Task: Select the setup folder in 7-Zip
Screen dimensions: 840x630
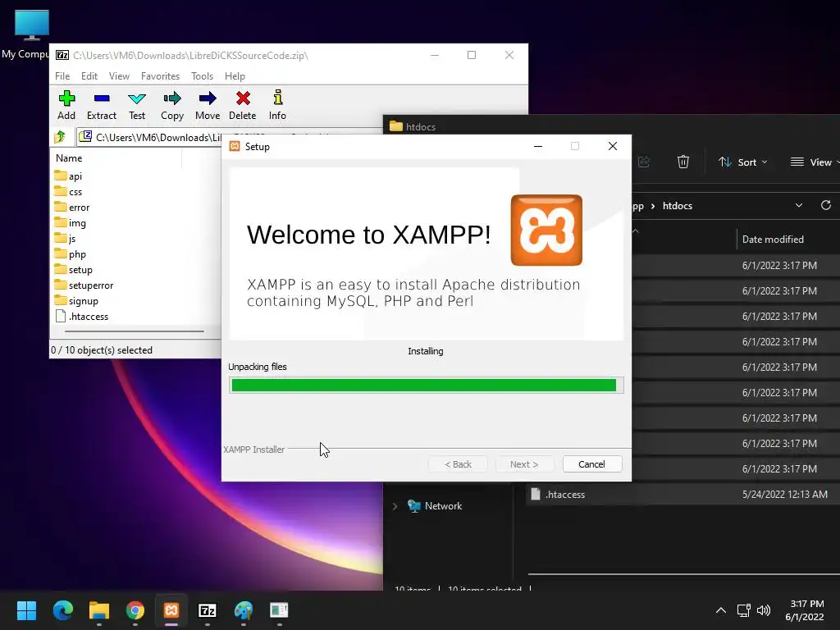Action: (x=73, y=269)
